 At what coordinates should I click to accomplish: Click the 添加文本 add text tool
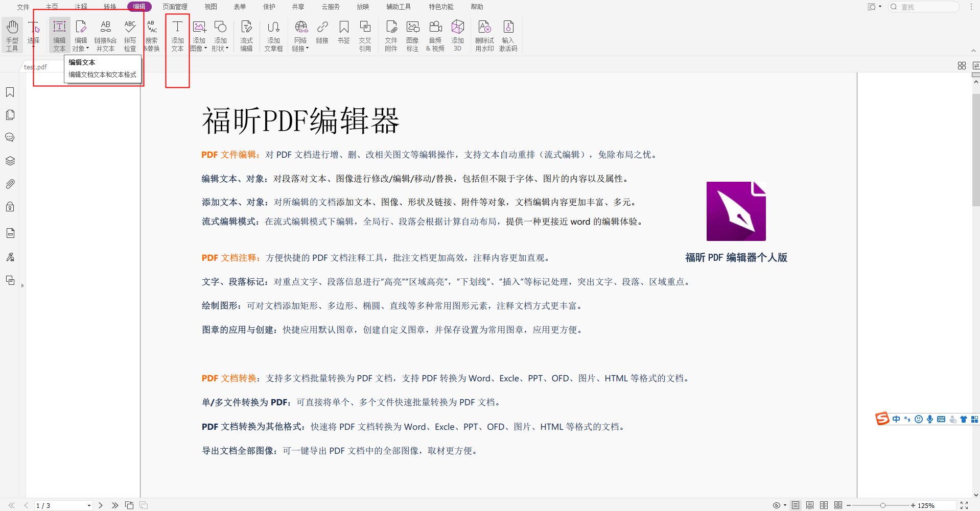177,35
